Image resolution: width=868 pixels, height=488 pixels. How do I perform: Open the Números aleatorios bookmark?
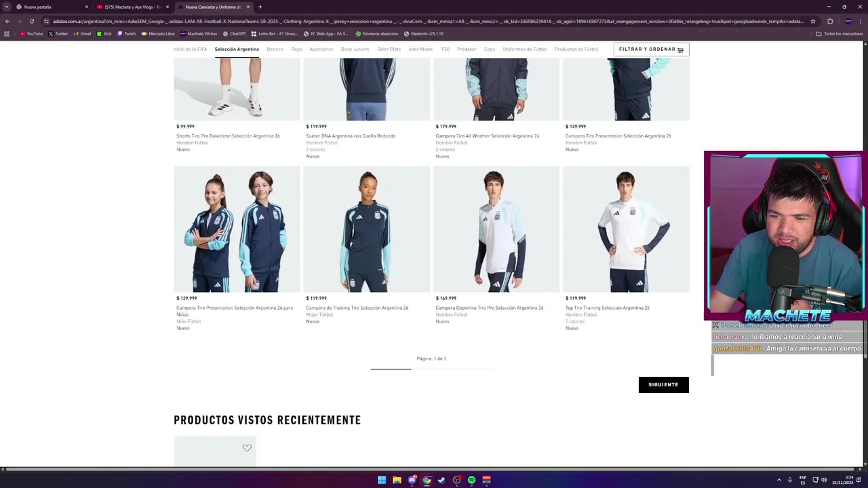(x=377, y=33)
